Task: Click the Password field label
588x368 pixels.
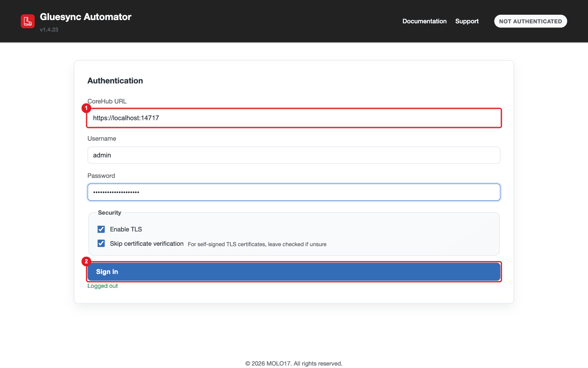Action: [x=101, y=176]
